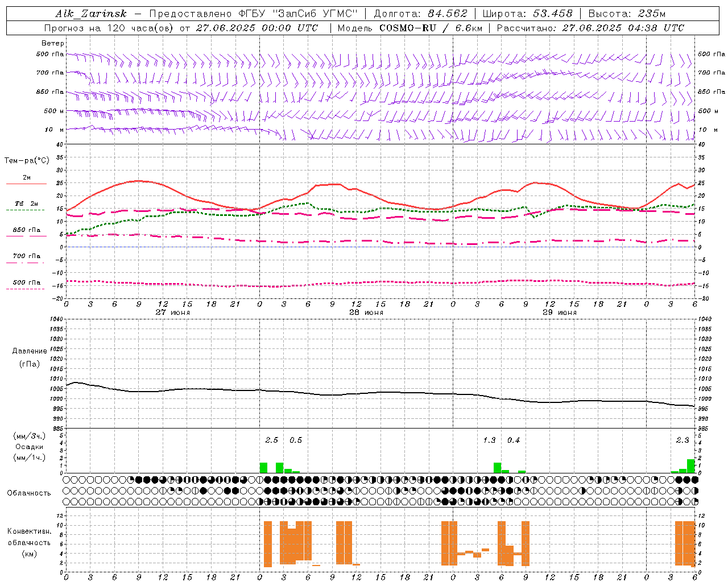Viewport: 728px width, 582px height.
Task: Click the Ветер panel label
Action: pyautogui.click(x=53, y=43)
